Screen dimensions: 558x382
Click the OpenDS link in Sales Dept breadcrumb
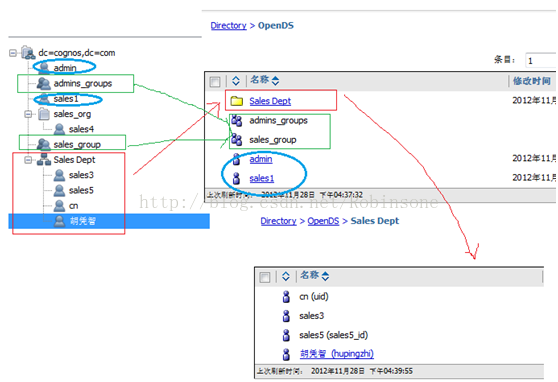pos(323,221)
